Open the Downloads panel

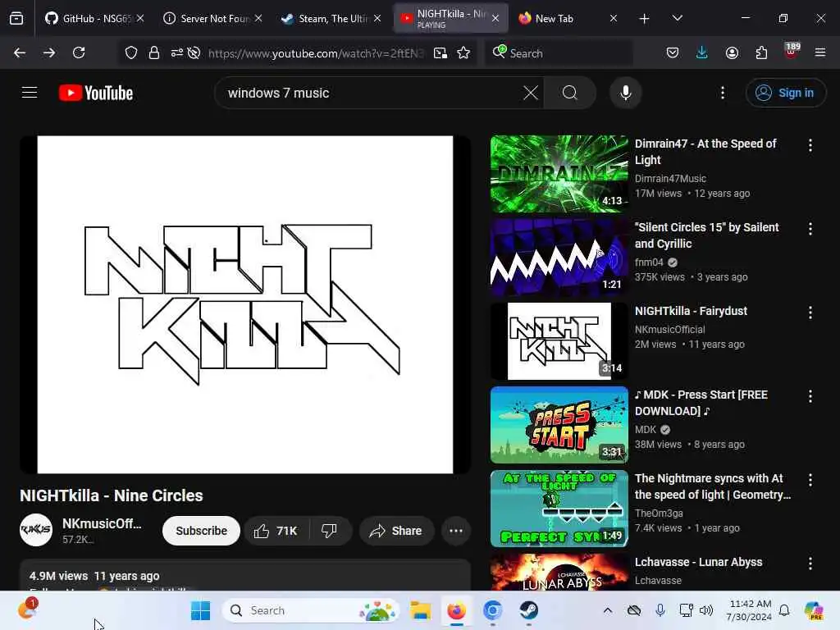pyautogui.click(x=702, y=52)
